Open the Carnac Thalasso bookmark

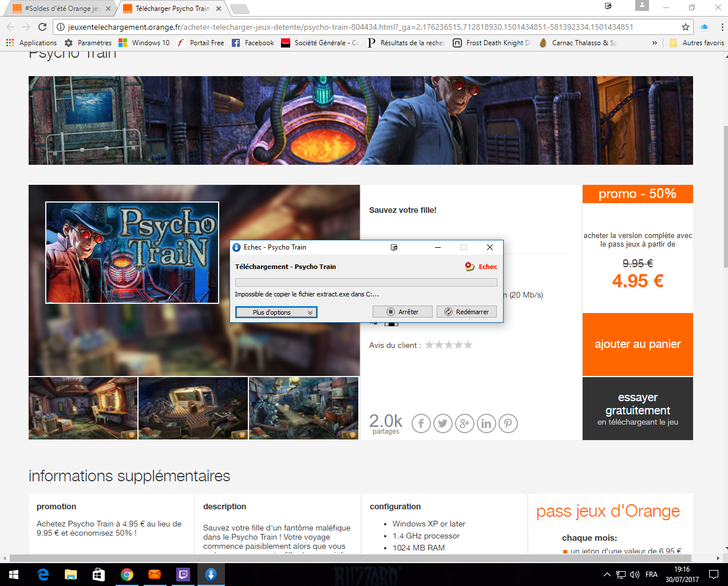pos(577,43)
